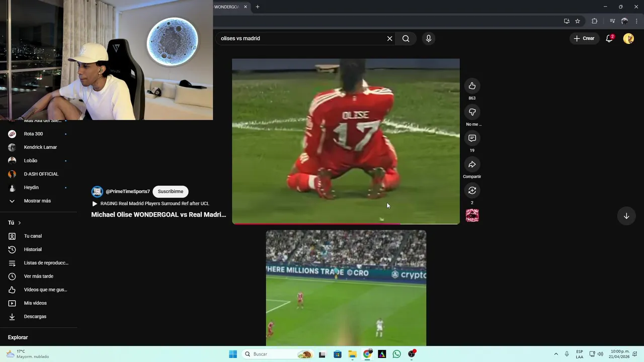The height and width of the screenshot is (362, 644).
Task: Bookmark the page with star icon
Action: [578, 21]
